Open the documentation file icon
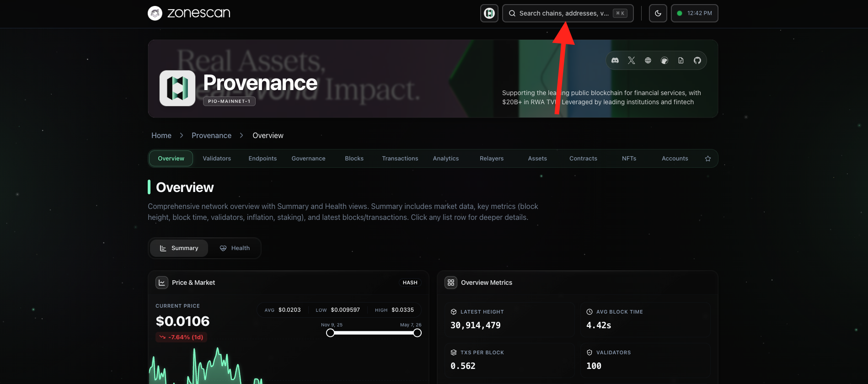The height and width of the screenshot is (384, 868). [681, 60]
